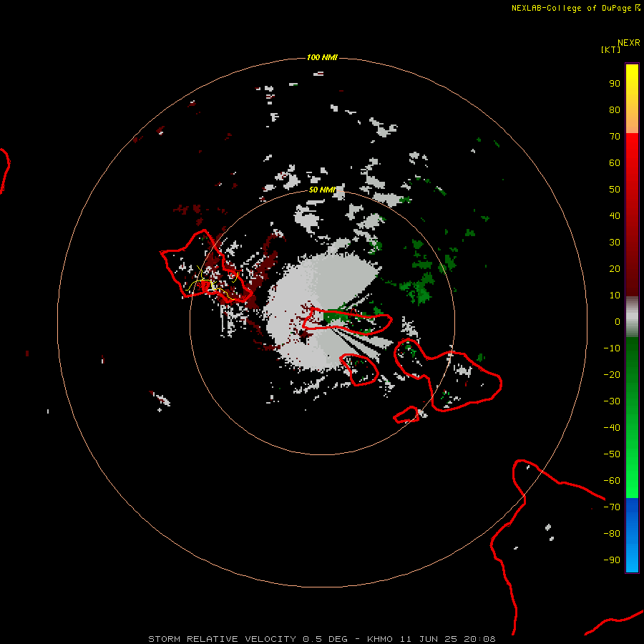Click the 50 NMI range ring label
Image resolution: width=644 pixels, height=644 pixels.
323,190
